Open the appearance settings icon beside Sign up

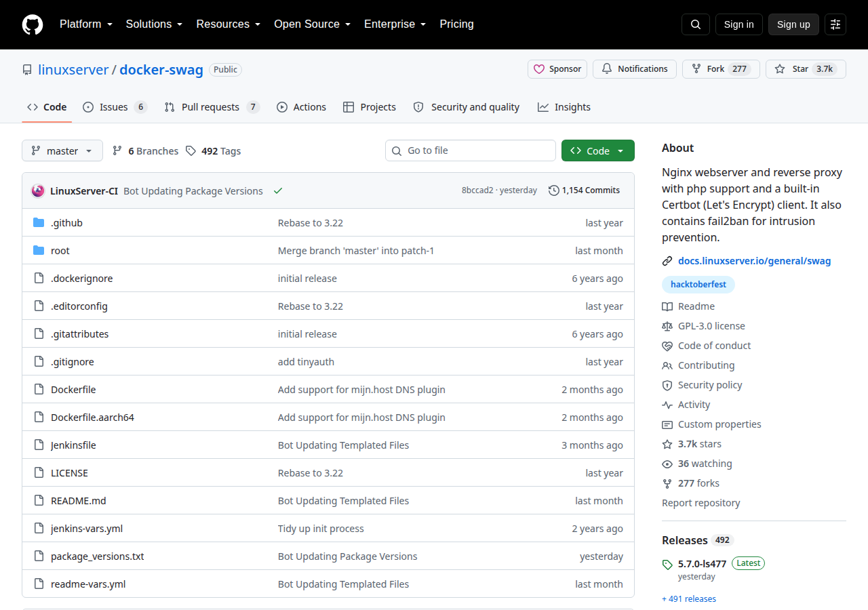click(835, 24)
